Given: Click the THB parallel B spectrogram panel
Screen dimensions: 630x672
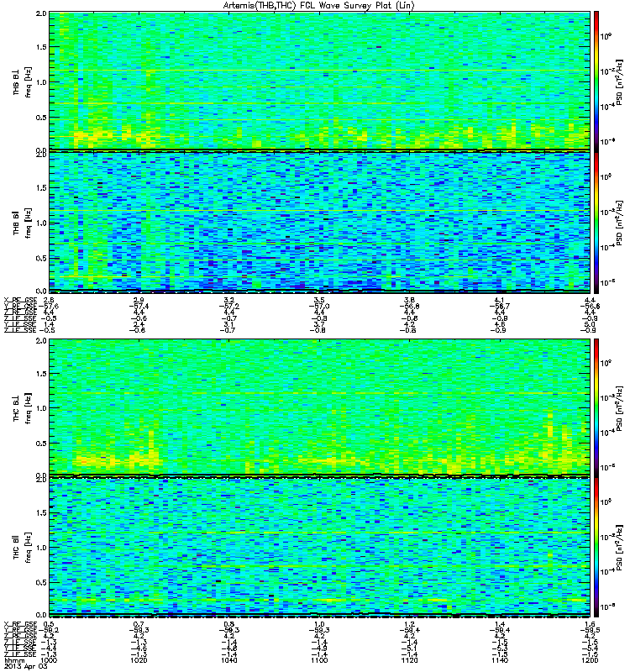Looking at the screenshot, I should [320, 223].
